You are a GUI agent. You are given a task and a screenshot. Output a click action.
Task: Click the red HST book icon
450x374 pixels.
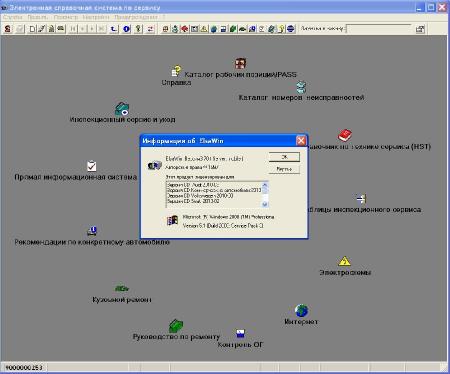tap(345, 135)
